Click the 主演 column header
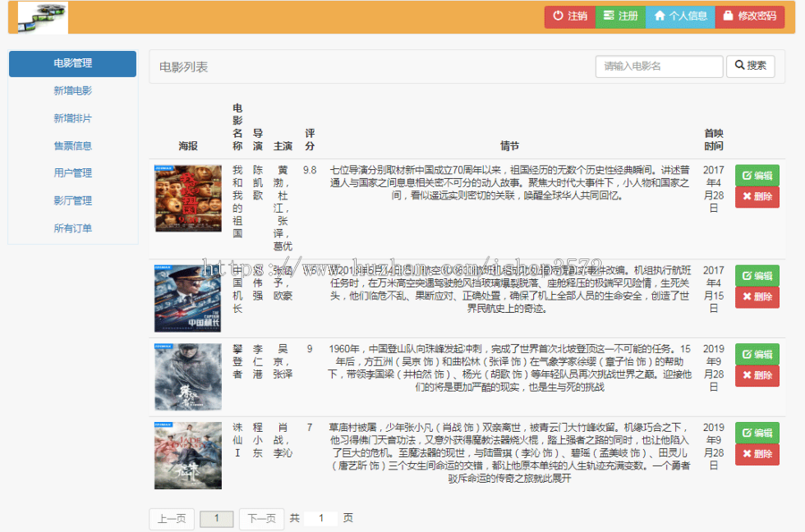This screenshot has width=805, height=532. pos(283,147)
